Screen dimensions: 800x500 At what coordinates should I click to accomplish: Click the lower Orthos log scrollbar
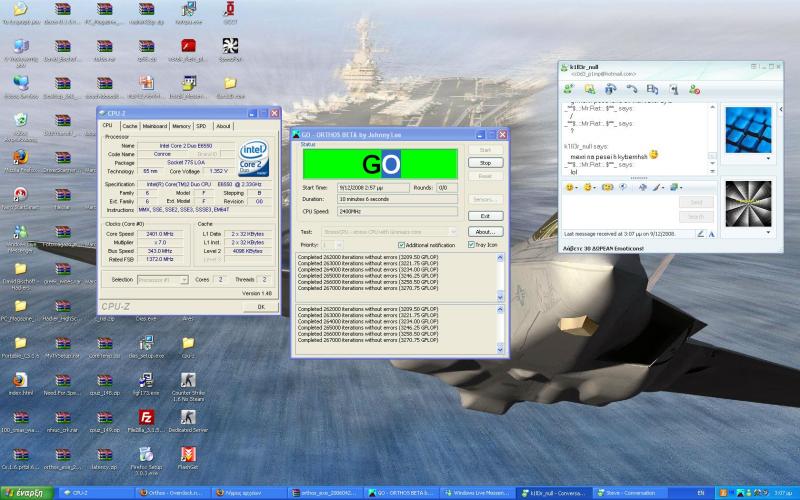coord(500,329)
